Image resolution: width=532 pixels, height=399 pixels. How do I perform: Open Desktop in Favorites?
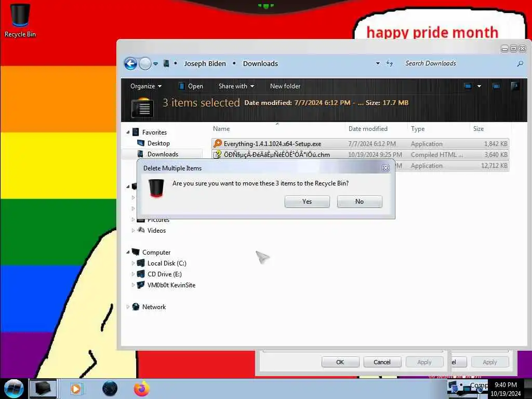158,143
